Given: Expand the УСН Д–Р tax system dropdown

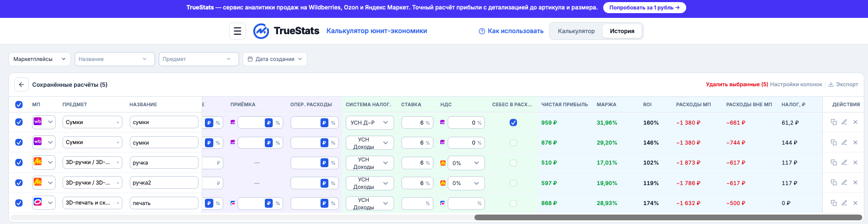Looking at the screenshot, I should pyautogui.click(x=369, y=123).
